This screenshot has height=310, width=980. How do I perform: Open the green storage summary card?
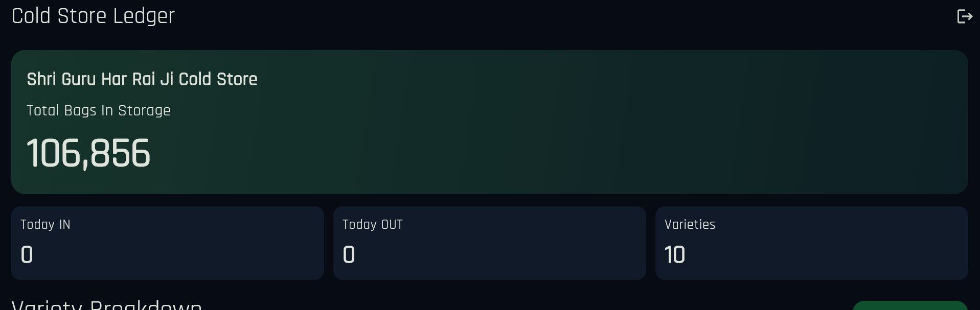pyautogui.click(x=490, y=122)
